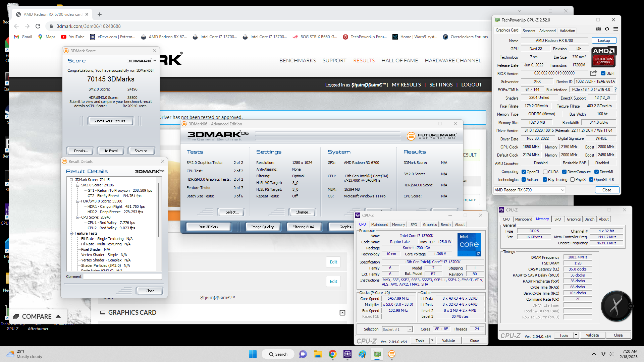Click the Intel Core i7 logo in CPU-Z

[469, 245]
